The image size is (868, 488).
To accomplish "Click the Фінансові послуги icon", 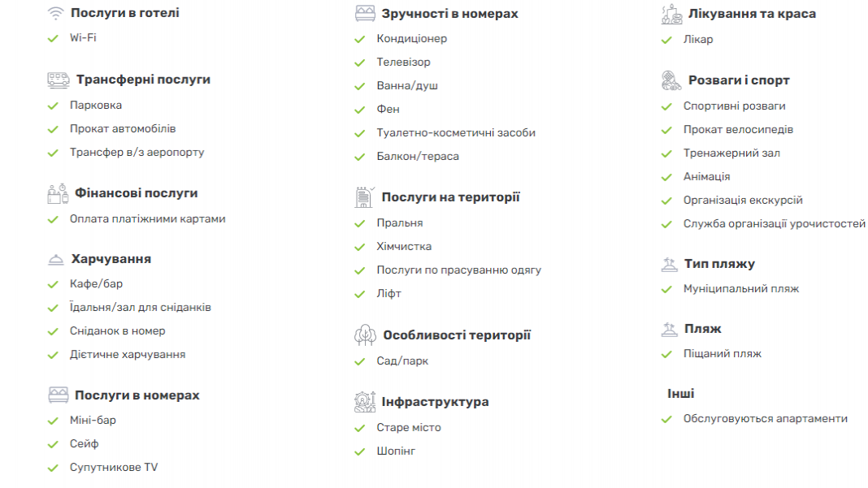I will 58,193.
